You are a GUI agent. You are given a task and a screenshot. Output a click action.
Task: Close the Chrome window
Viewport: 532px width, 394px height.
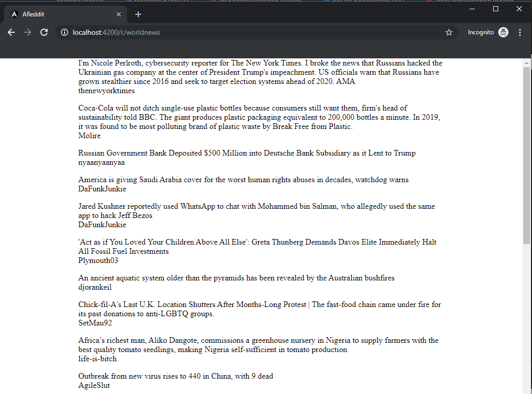(x=519, y=9)
